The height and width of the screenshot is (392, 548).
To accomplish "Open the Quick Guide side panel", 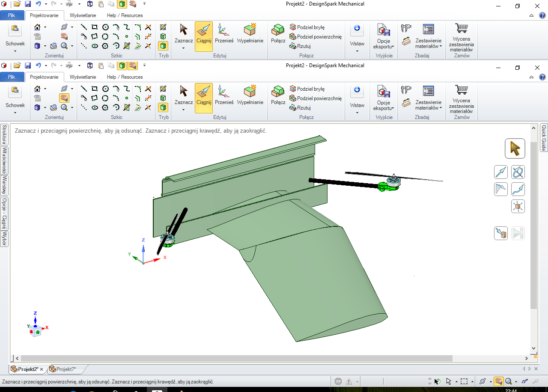I will point(544,138).
